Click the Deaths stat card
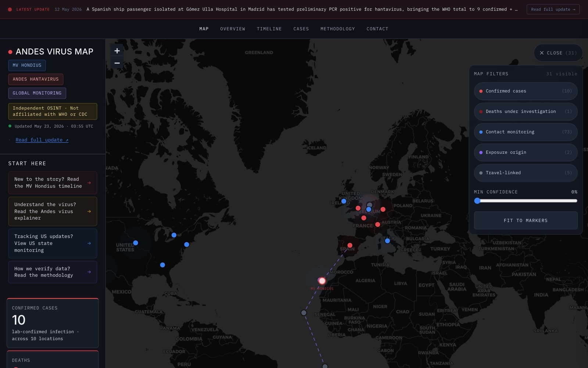 (x=53, y=359)
